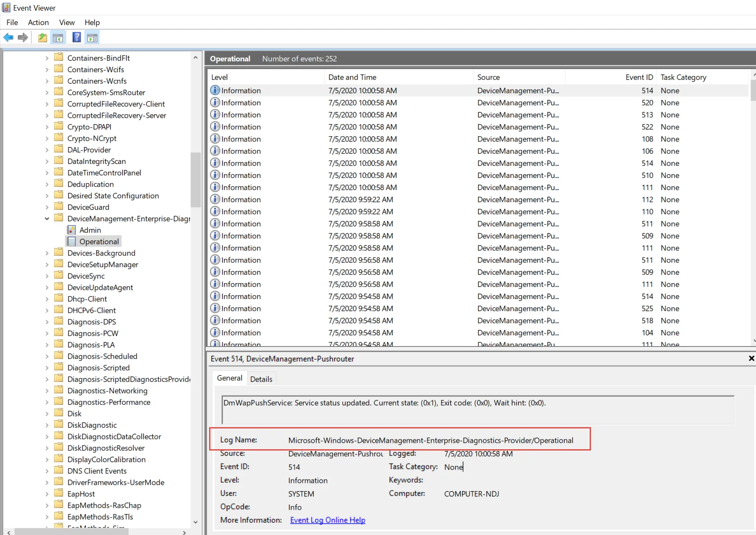
Task: Toggle Show/Hide Action Pane toolbar icon
Action: pos(92,38)
